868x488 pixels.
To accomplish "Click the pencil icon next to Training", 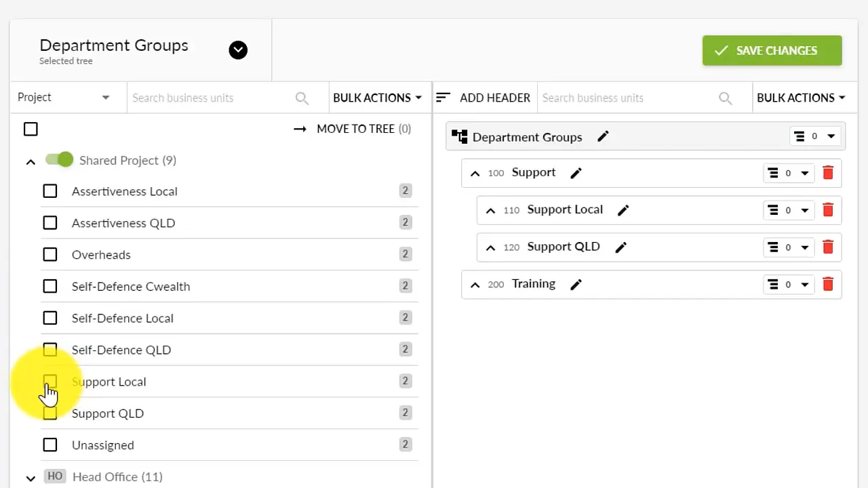I will 576,285.
